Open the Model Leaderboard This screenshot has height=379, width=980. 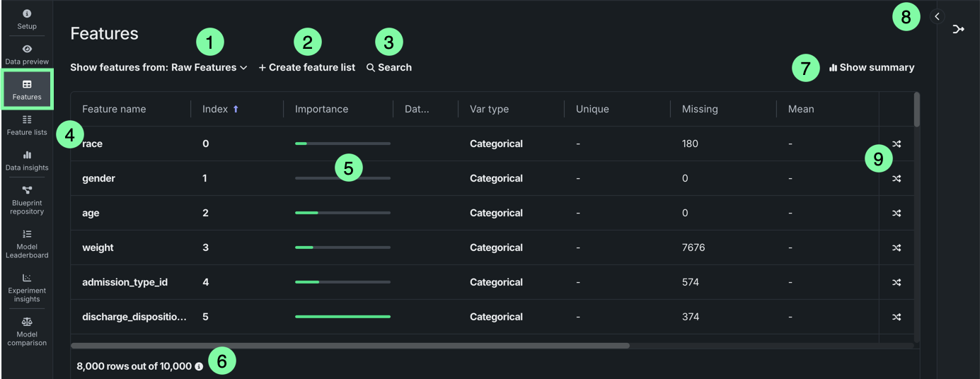(x=27, y=243)
